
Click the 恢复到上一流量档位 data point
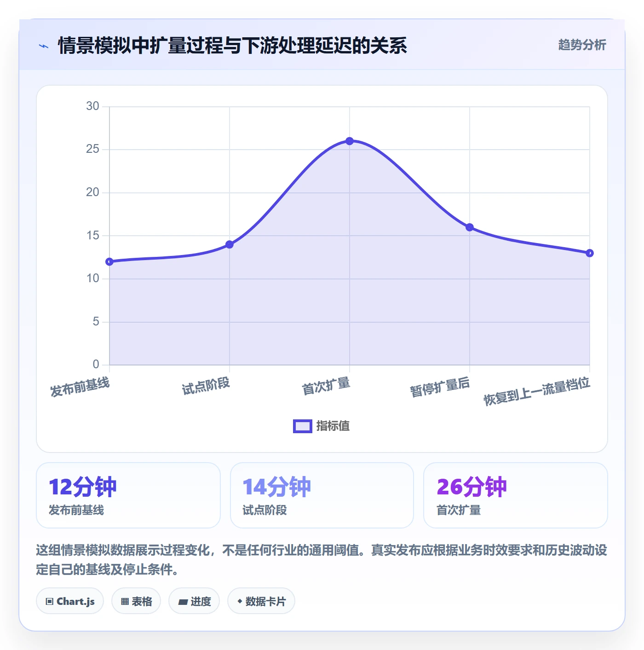590,253
